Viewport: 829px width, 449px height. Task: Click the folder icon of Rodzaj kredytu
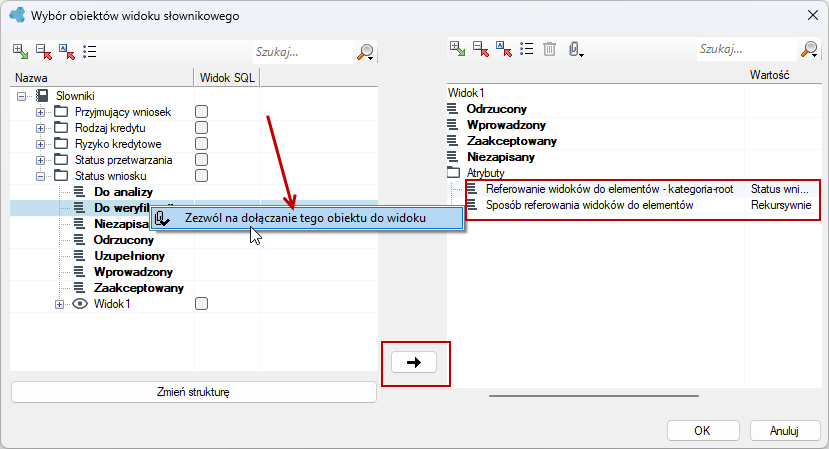pyautogui.click(x=61, y=127)
